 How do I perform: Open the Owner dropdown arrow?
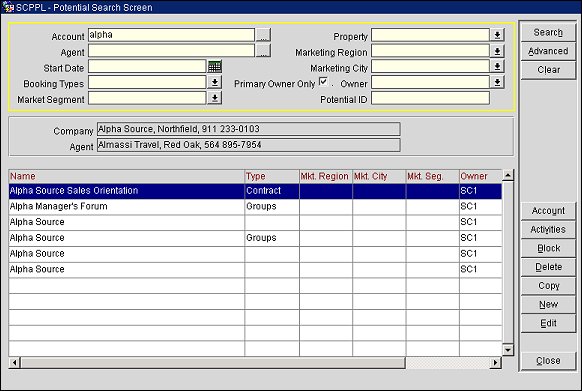[497, 82]
